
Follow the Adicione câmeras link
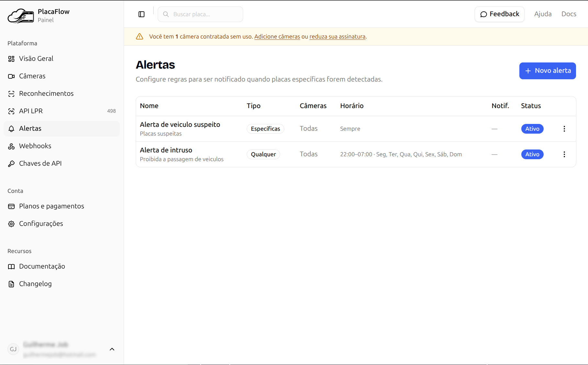coord(277,37)
